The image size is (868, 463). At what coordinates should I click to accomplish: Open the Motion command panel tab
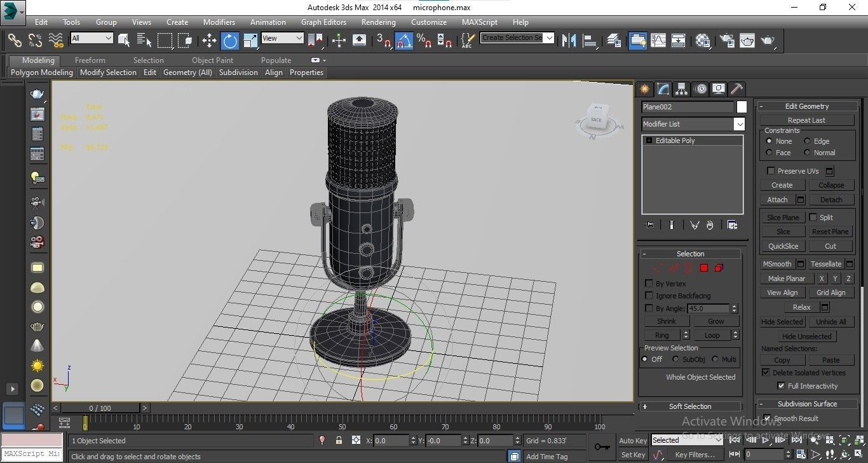click(700, 88)
